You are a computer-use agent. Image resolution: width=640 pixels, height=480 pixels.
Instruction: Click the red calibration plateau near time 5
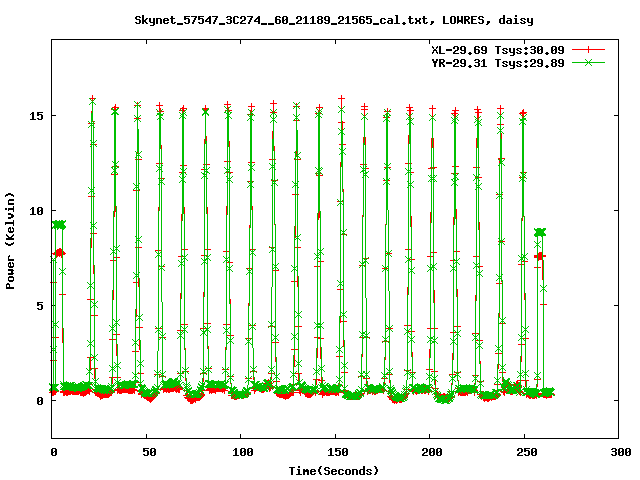[60, 253]
